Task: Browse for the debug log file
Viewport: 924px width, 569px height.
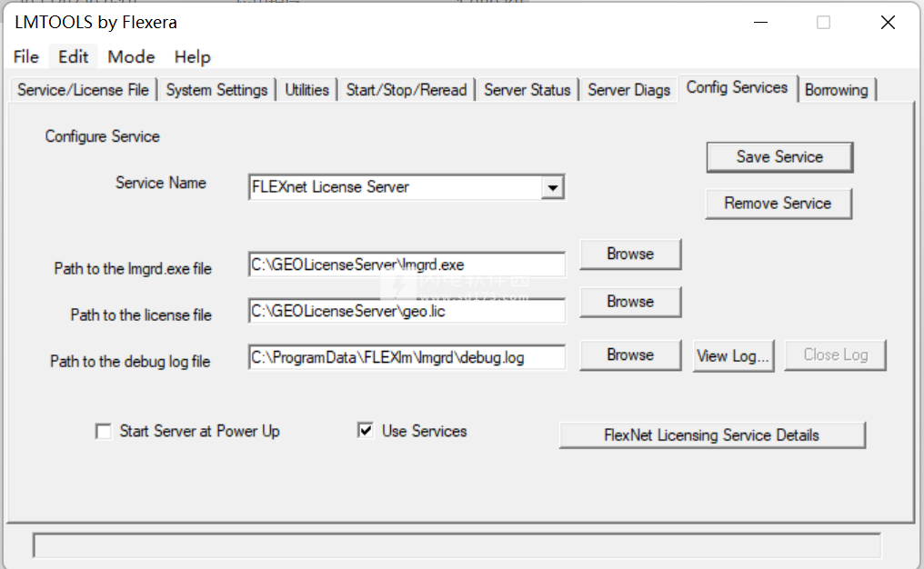Action: click(630, 355)
